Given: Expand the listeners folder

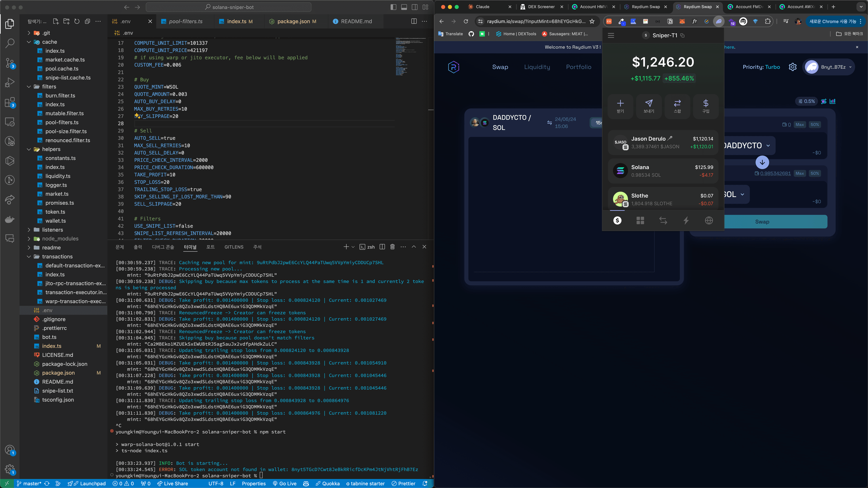Looking at the screenshot, I should 52,230.
